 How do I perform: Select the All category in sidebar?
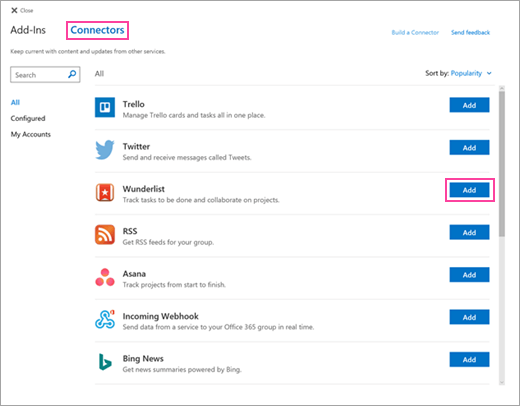[x=15, y=102]
